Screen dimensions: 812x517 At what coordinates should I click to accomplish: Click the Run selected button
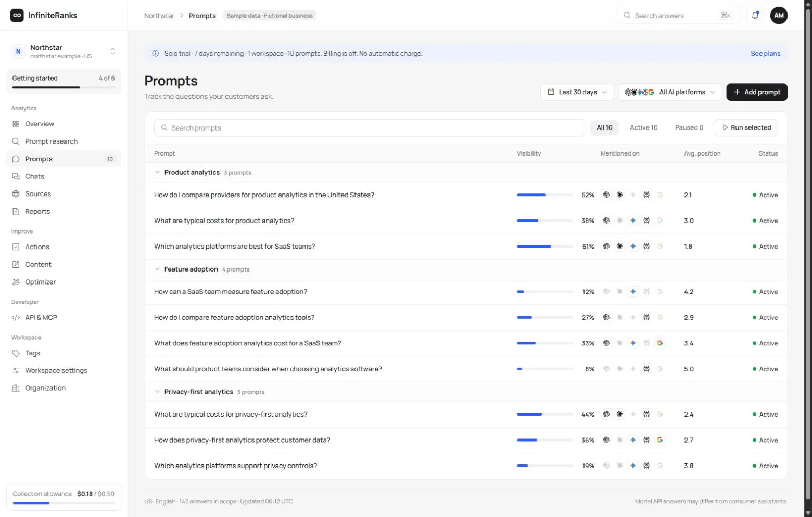pyautogui.click(x=746, y=128)
